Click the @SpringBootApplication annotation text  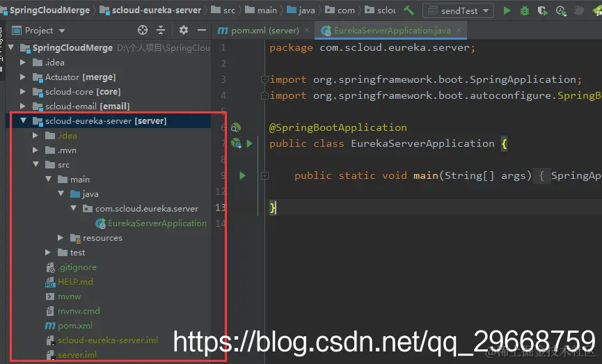(338, 127)
